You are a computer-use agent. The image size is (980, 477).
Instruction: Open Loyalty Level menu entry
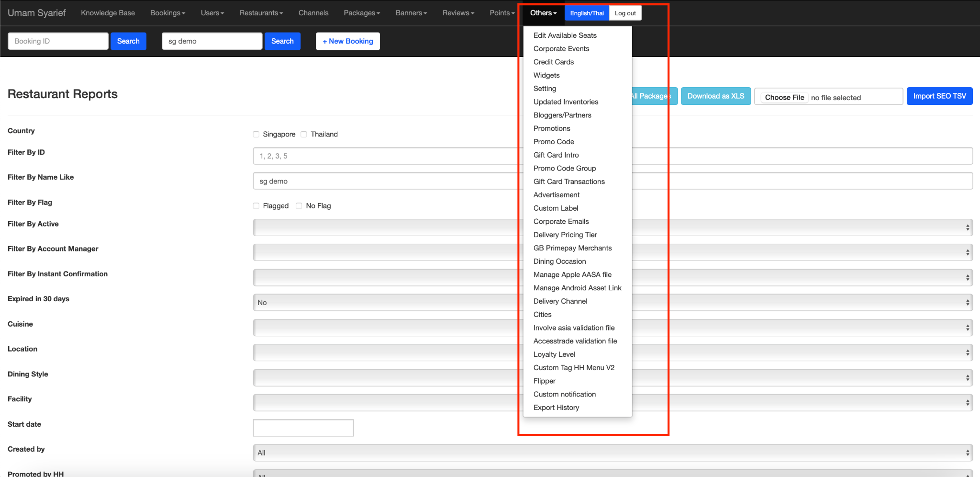554,354
